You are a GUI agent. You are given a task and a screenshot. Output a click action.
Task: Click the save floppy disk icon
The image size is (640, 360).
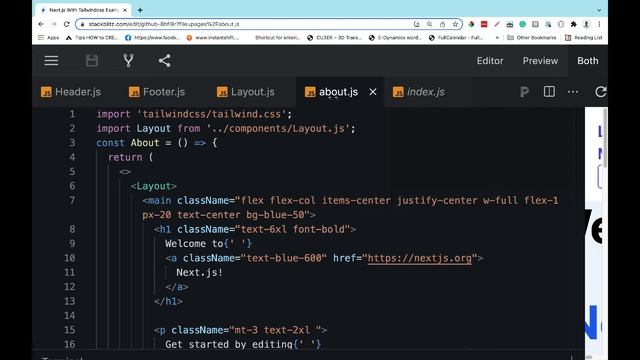pos(92,61)
